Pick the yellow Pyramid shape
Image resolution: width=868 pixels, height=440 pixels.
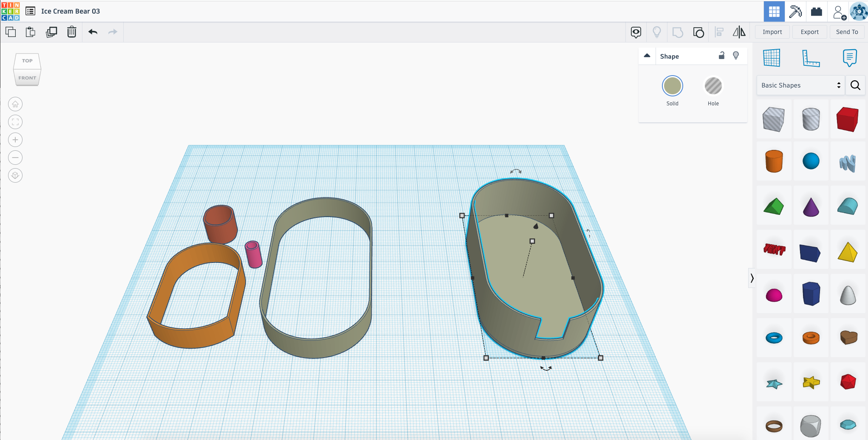pos(848,252)
